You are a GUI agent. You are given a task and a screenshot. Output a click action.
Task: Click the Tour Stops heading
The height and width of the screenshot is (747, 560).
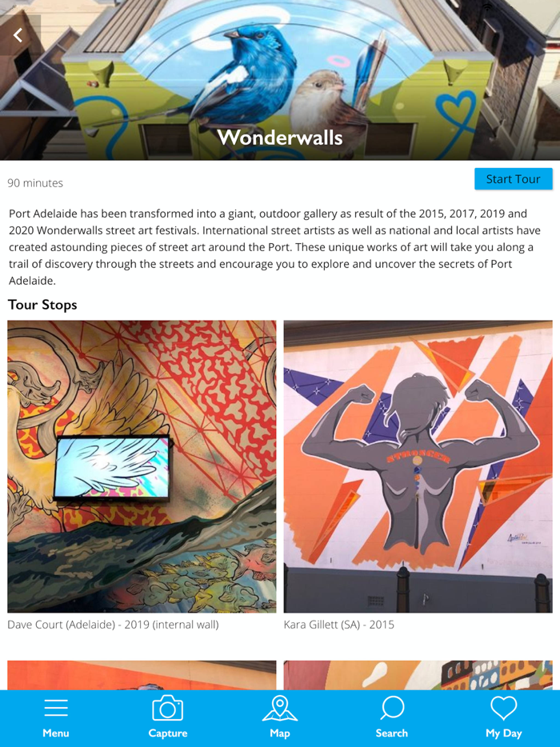pyautogui.click(x=42, y=305)
